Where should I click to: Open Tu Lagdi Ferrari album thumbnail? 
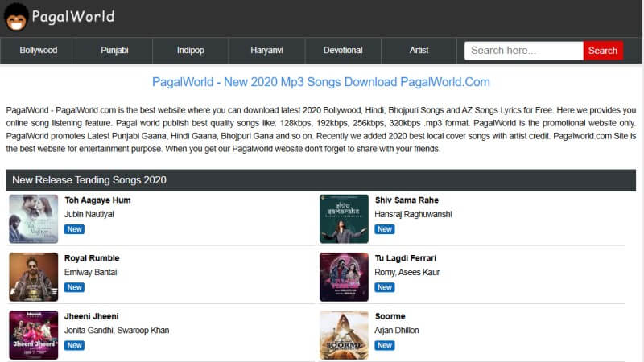345,277
